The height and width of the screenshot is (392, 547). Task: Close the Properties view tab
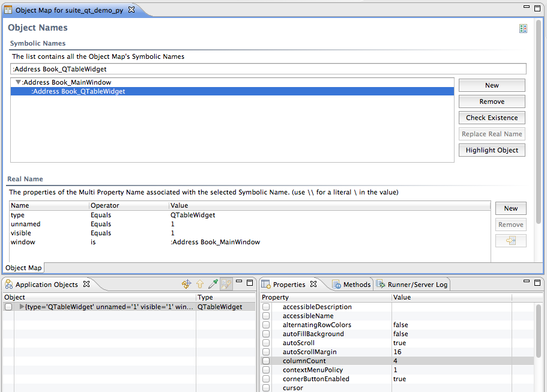tap(313, 284)
